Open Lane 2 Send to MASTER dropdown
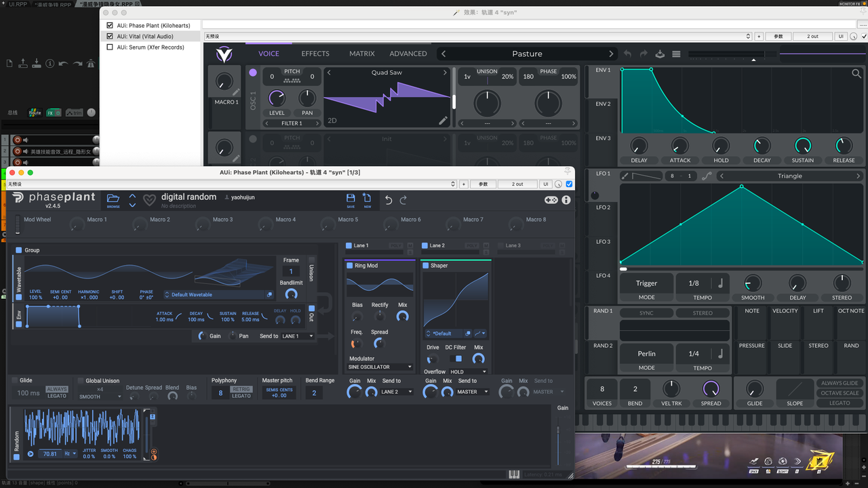868x488 pixels. click(x=473, y=392)
